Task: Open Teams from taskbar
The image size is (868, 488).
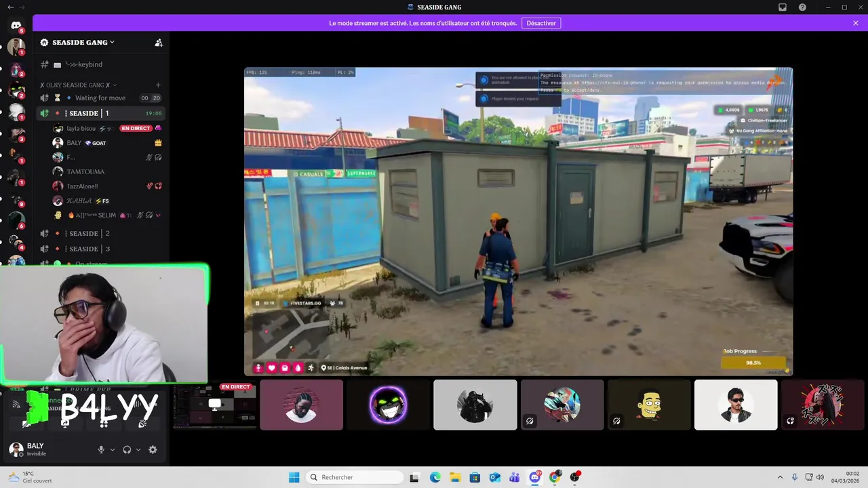Action: pyautogui.click(x=515, y=477)
